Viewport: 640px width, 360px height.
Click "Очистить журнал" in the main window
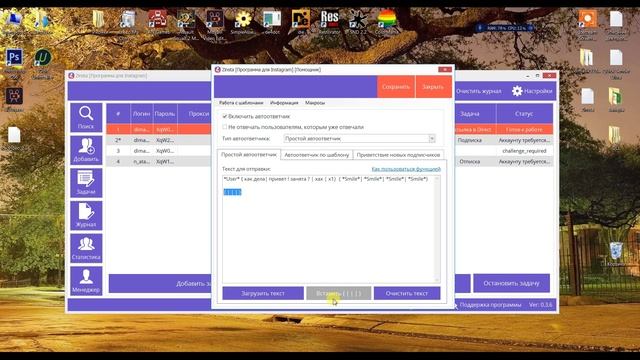pyautogui.click(x=478, y=91)
